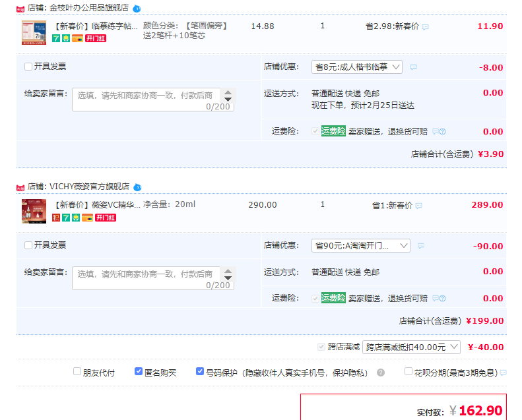522x420 pixels.
Task: Click the green 7-day return icon under 临摹练字帖
Action: pyautogui.click(x=56, y=38)
